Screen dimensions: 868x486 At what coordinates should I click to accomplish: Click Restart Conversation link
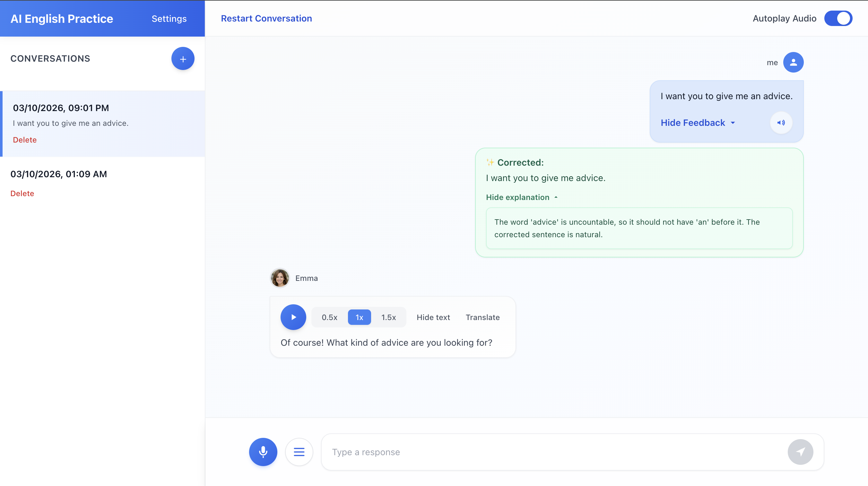(x=266, y=18)
